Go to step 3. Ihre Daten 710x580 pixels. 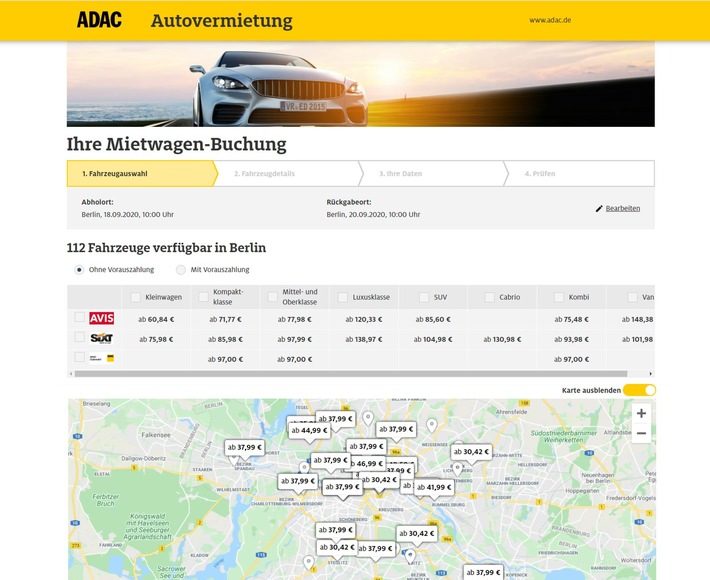click(x=433, y=173)
